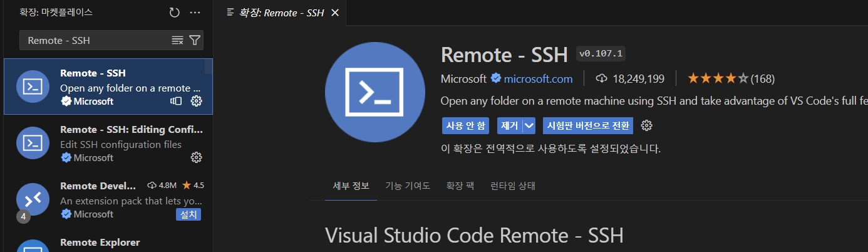
Task: Click the extension list scrollbar
Action: click(x=209, y=66)
